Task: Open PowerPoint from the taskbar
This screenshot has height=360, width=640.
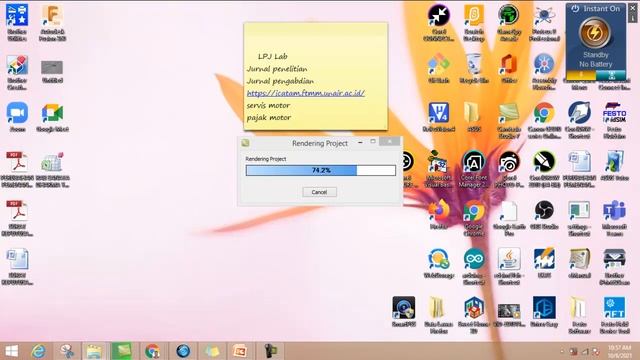Action: coord(240,351)
